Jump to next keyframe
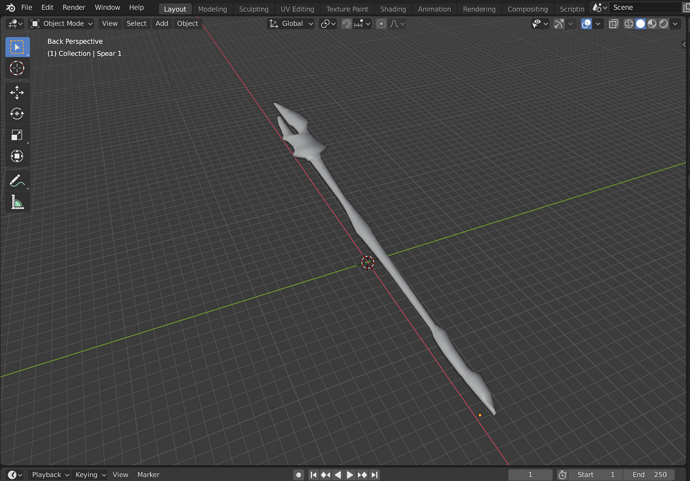 tap(362, 474)
